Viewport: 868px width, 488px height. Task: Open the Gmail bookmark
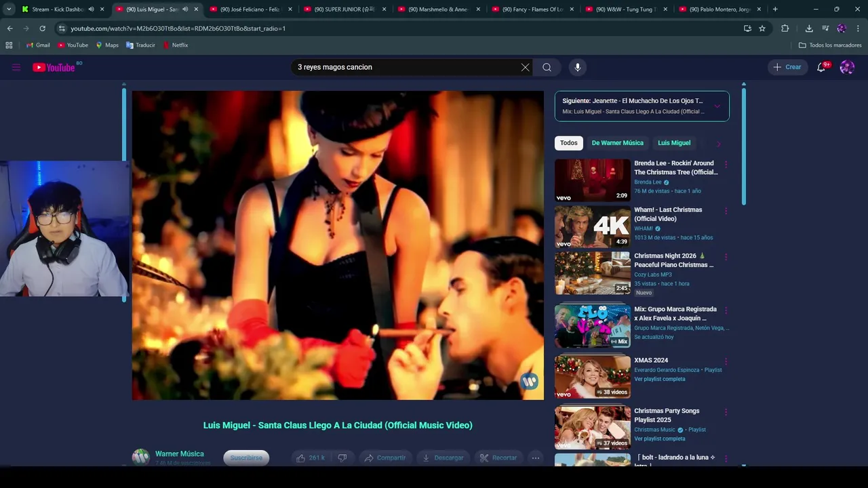pos(38,45)
